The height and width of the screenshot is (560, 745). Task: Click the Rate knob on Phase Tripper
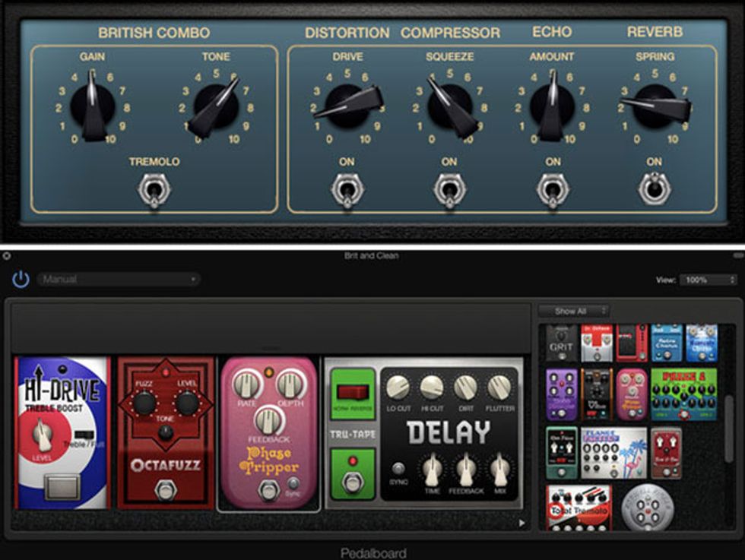click(x=246, y=384)
